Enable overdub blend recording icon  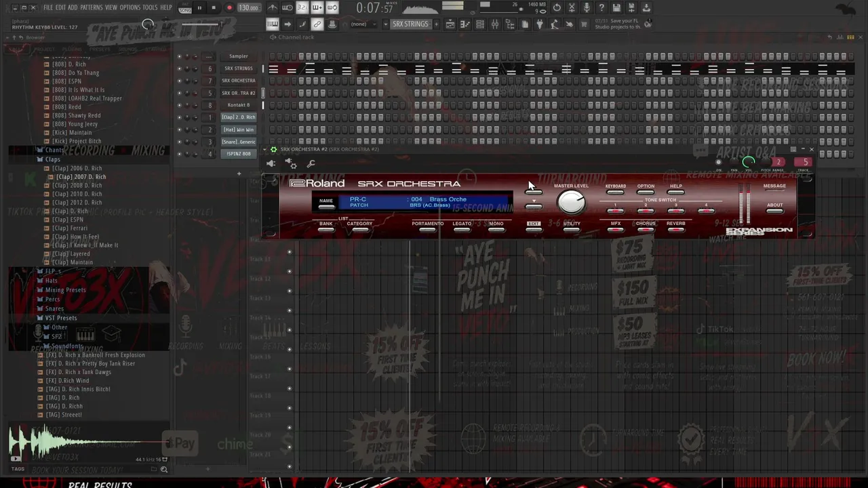(x=317, y=7)
